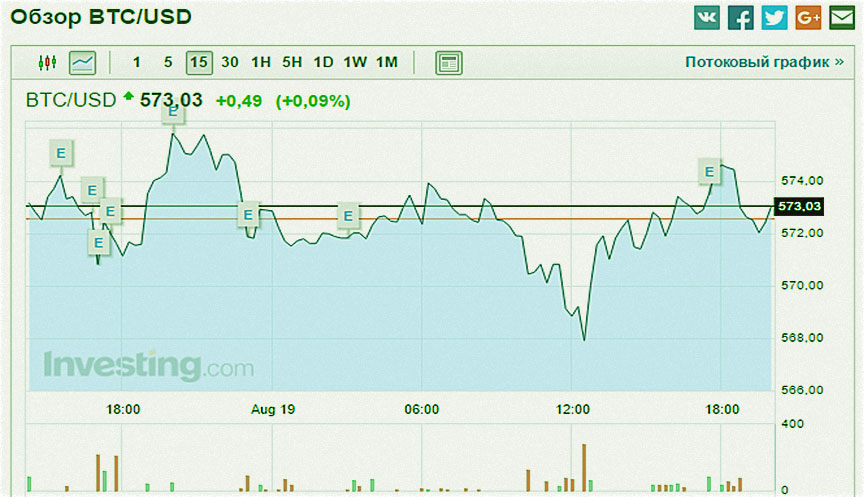Toggle the 15 minute interval
The width and height of the screenshot is (864, 497).
[x=199, y=62]
